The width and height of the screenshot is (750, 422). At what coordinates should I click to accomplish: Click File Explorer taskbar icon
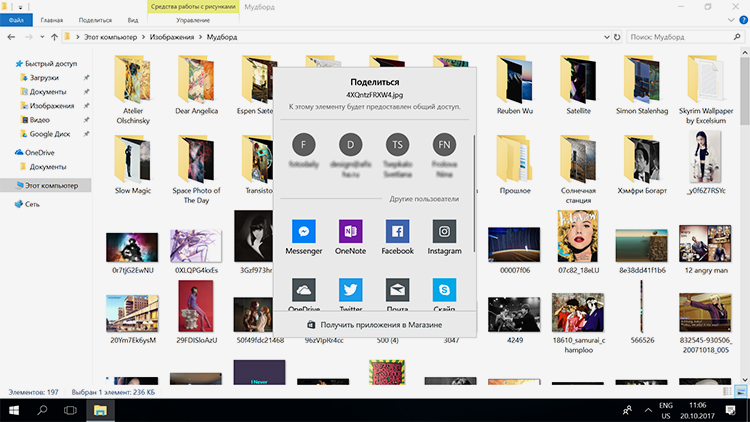(x=100, y=411)
